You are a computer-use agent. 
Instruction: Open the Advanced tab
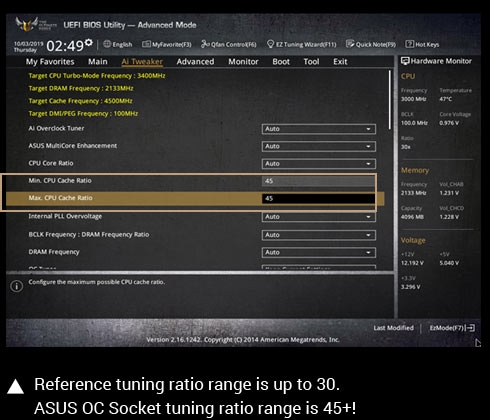(195, 62)
